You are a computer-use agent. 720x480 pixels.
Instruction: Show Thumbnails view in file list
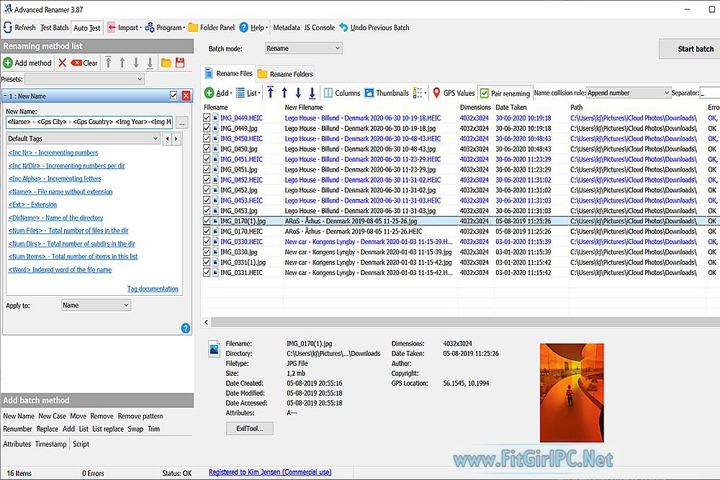coord(385,93)
